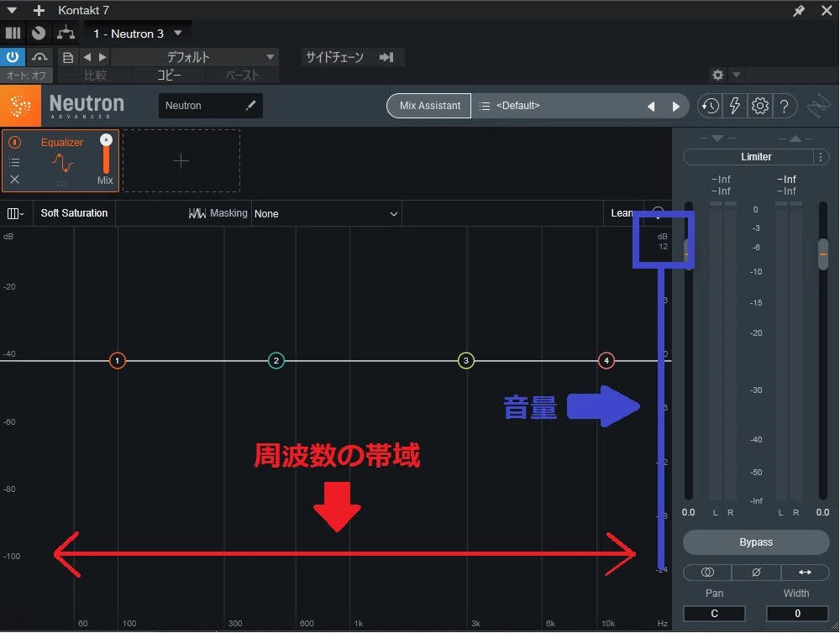Click the Bypass button

point(756,542)
